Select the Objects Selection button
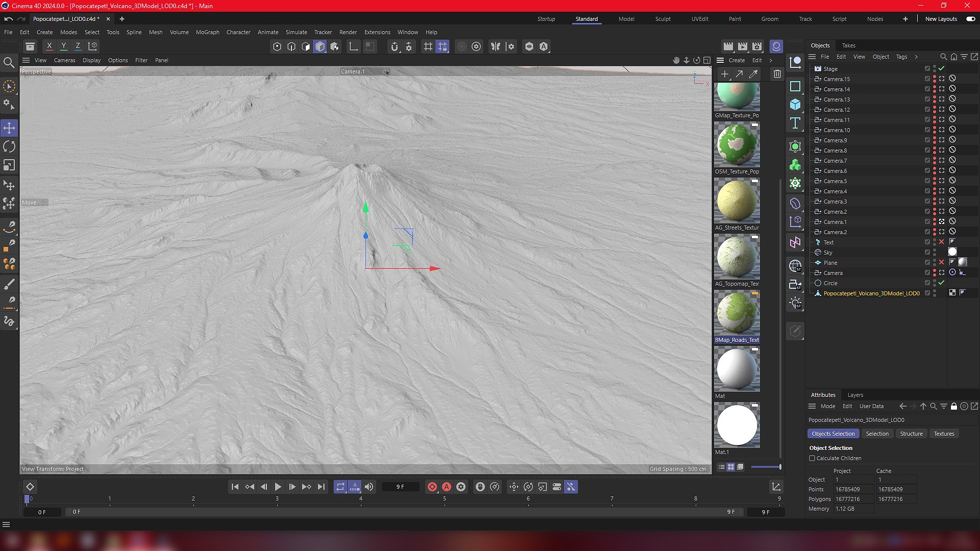This screenshot has width=980, height=551. tap(833, 434)
